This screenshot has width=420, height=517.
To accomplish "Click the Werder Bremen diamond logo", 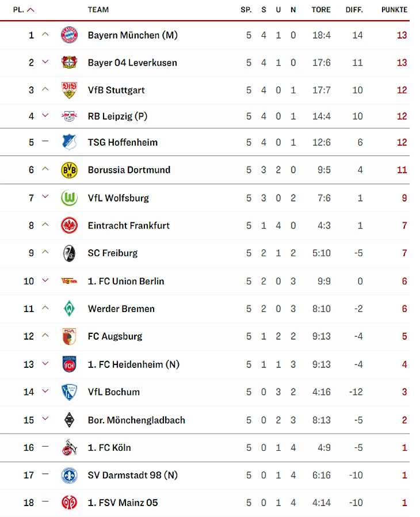I will (69, 309).
